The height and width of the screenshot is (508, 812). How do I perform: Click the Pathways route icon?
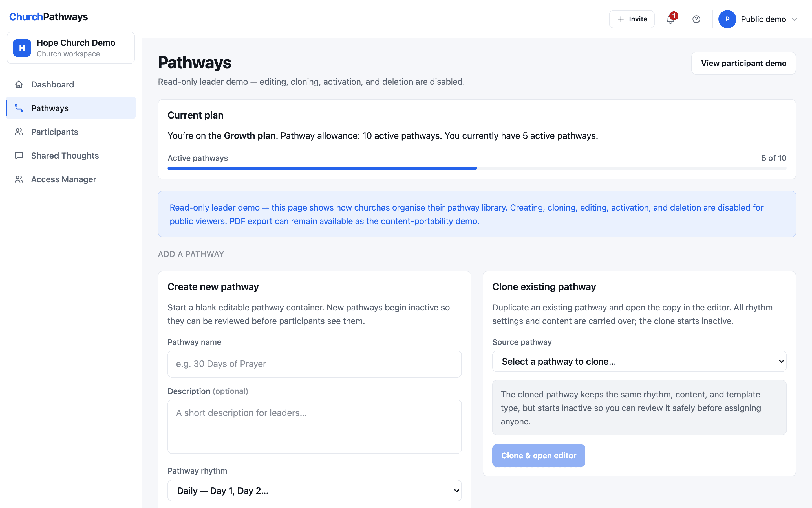coord(19,108)
